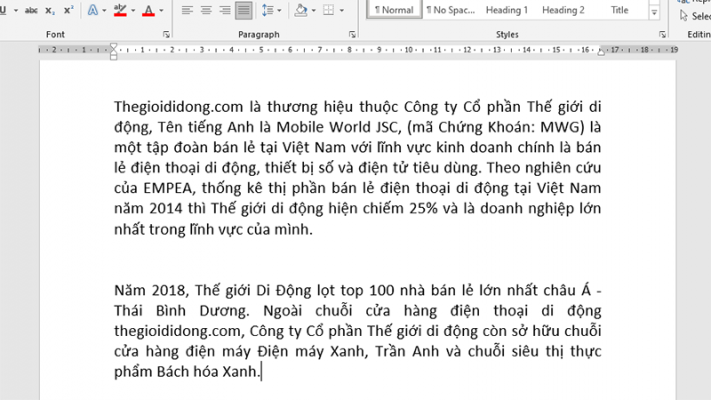Expand the borders dropdown arrow
Screen dimensions: 711x400
pos(341,10)
